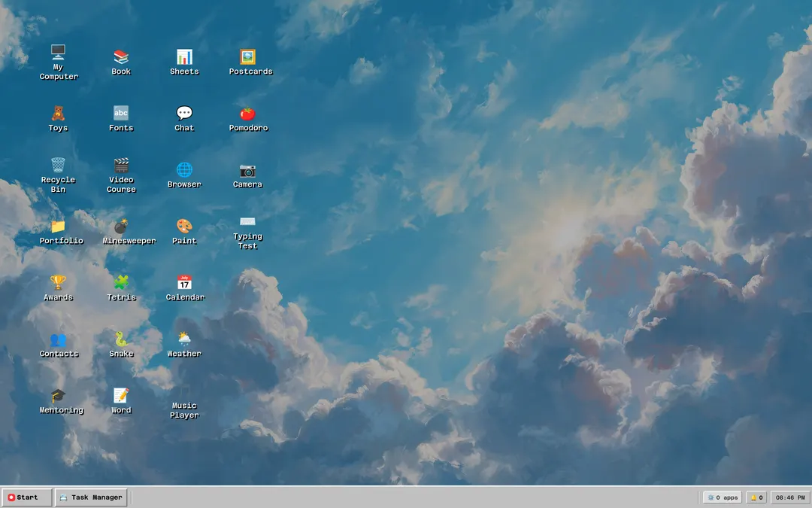Open the Snake game icon

click(x=121, y=339)
